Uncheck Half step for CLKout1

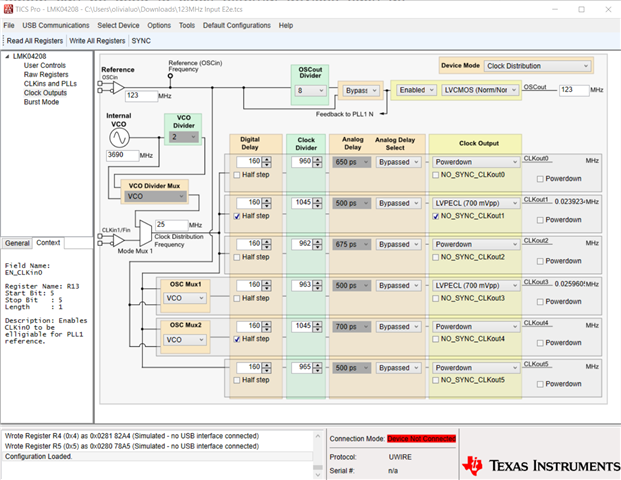coord(237,216)
